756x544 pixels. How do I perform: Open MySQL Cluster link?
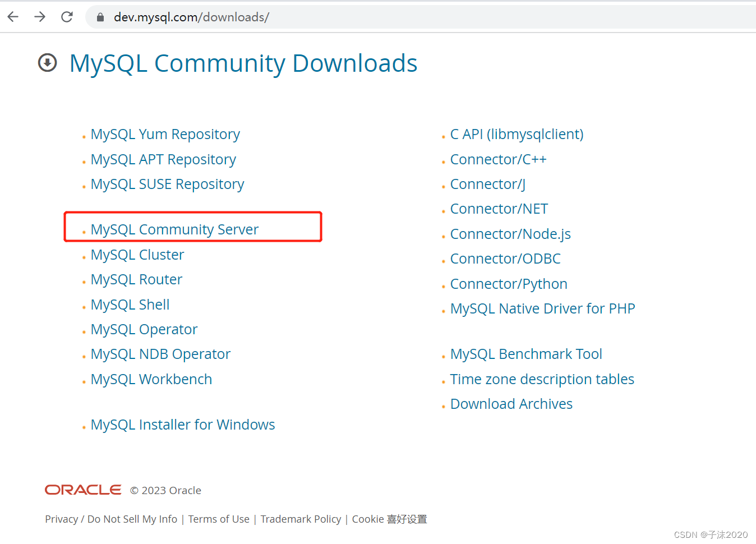pyautogui.click(x=137, y=255)
